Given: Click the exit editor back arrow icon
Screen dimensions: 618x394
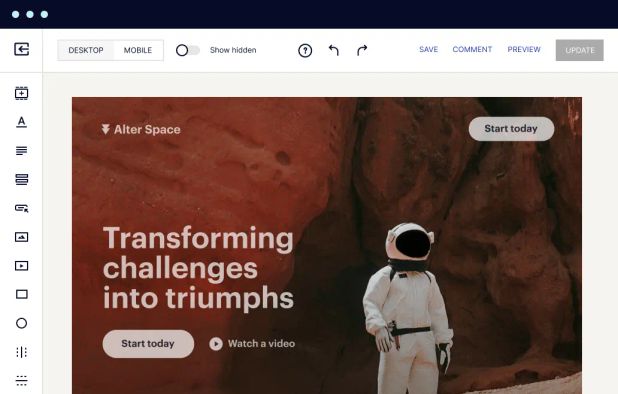Looking at the screenshot, I should click(22, 49).
